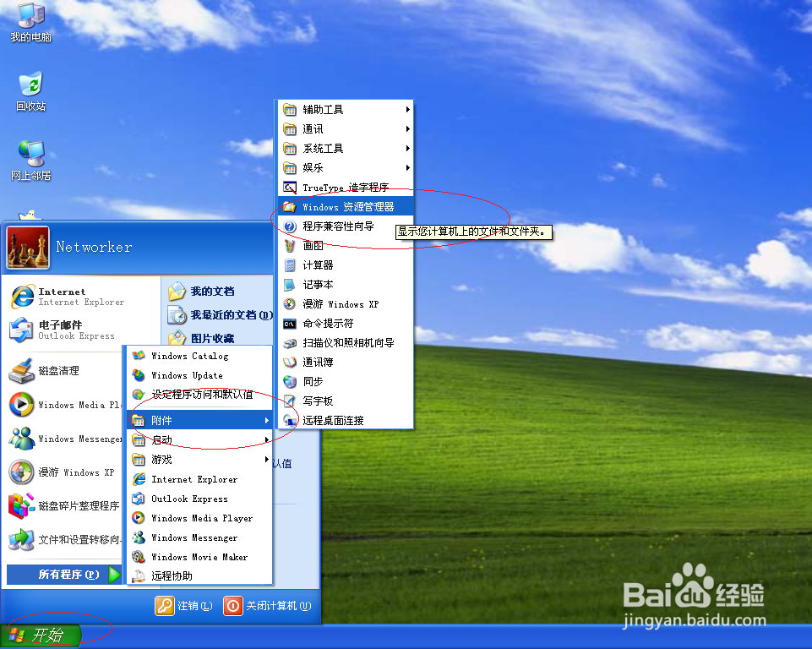Open Remote Desktop Connection (远程桌面连接)
This screenshot has height=649, width=812.
coord(346,420)
